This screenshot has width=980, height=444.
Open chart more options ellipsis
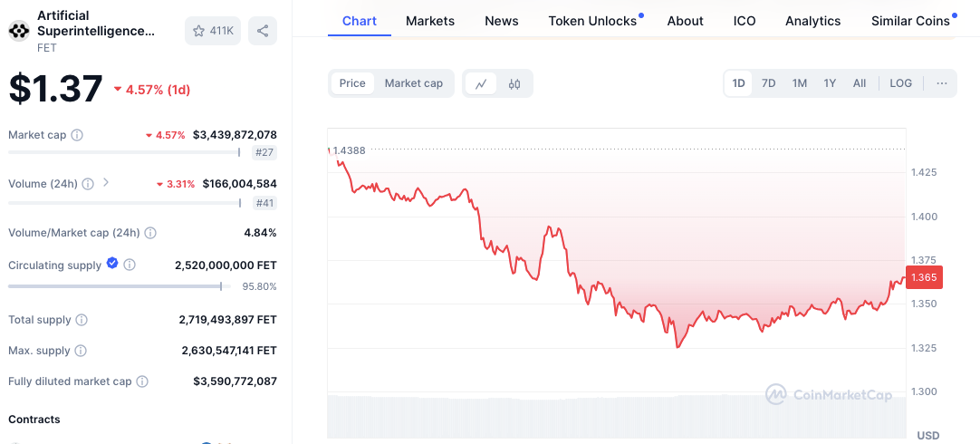(942, 83)
